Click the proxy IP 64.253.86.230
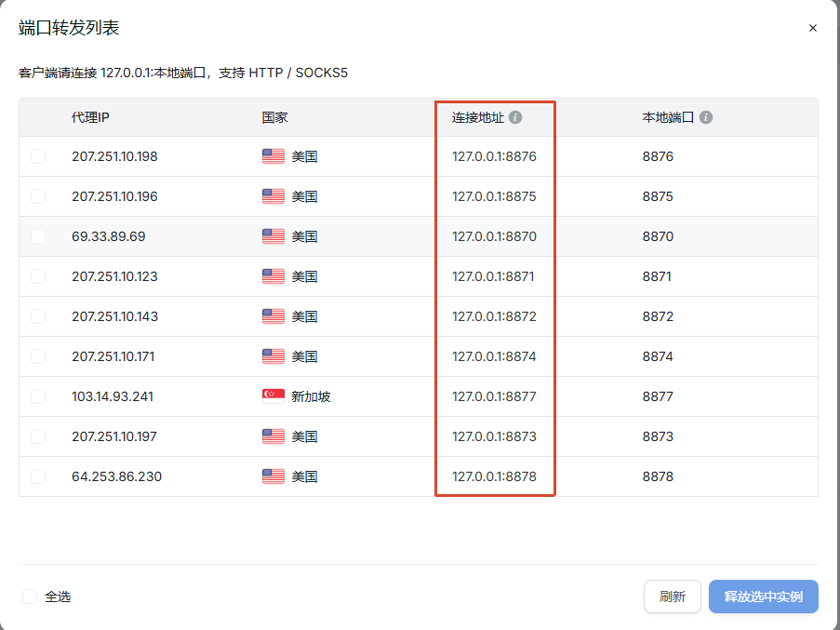Screen dimensions: 840x630 [117, 476]
